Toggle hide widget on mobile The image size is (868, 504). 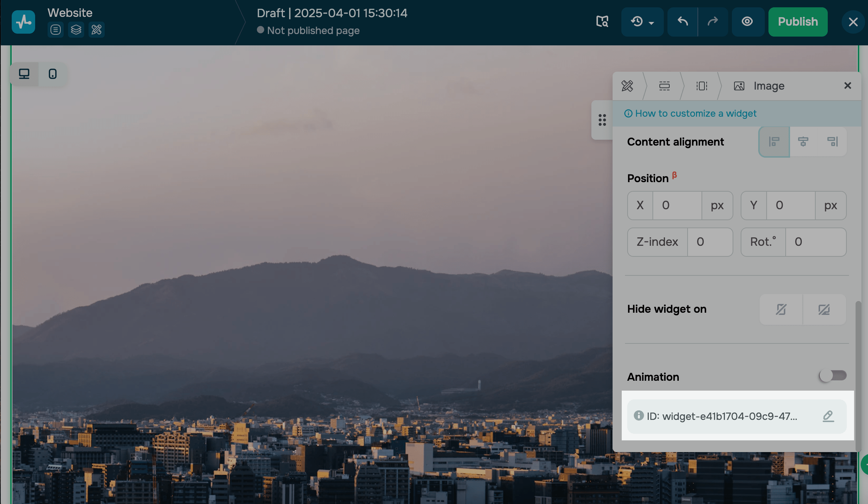[x=781, y=309]
